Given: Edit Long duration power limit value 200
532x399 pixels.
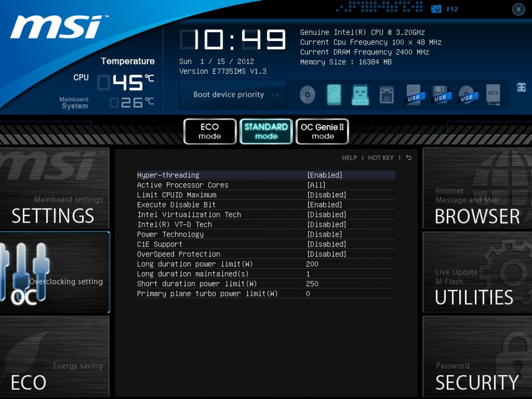Looking at the screenshot, I should click(312, 264).
